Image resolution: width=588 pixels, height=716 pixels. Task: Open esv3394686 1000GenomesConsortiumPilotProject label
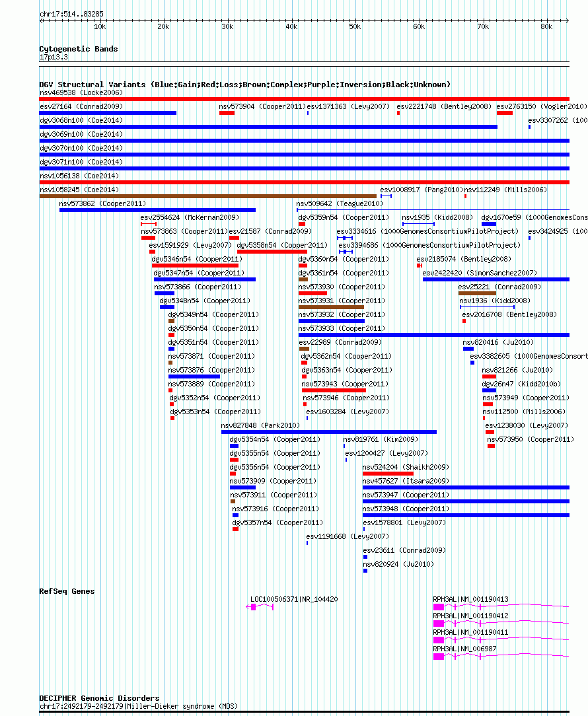tap(429, 245)
